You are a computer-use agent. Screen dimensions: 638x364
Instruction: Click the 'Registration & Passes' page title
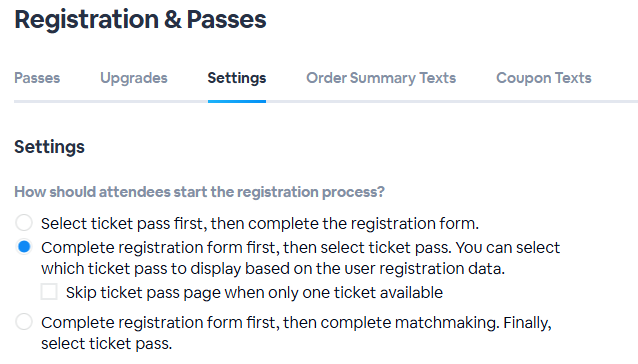(x=140, y=20)
